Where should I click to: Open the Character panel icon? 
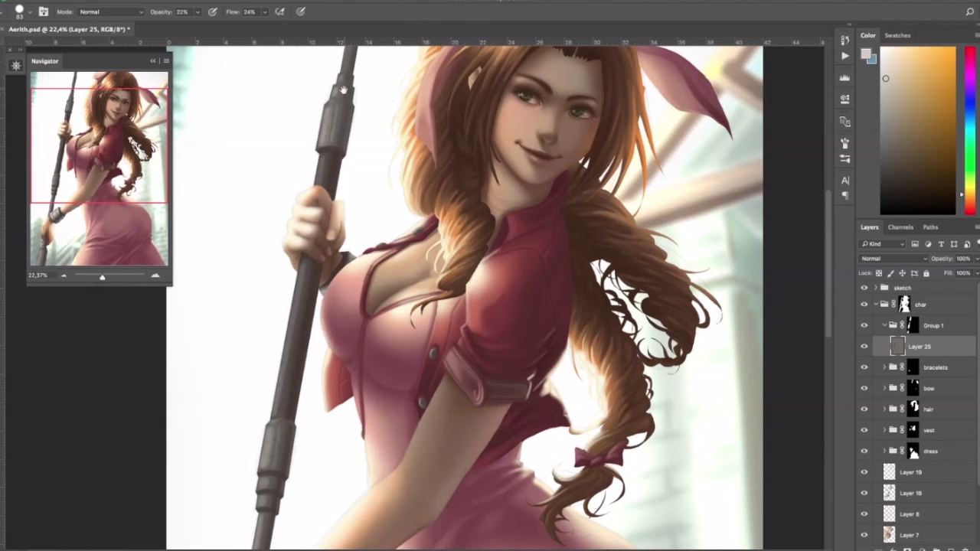pos(845,181)
